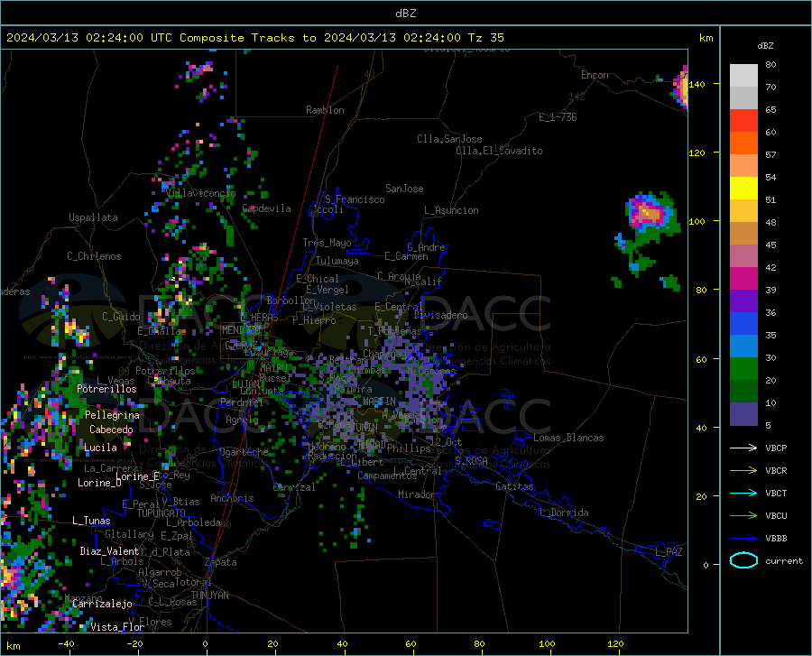Screen dimensions: 812x656
Task: Select the red 65 dBZ legend swatch
Action: pyautogui.click(x=743, y=120)
